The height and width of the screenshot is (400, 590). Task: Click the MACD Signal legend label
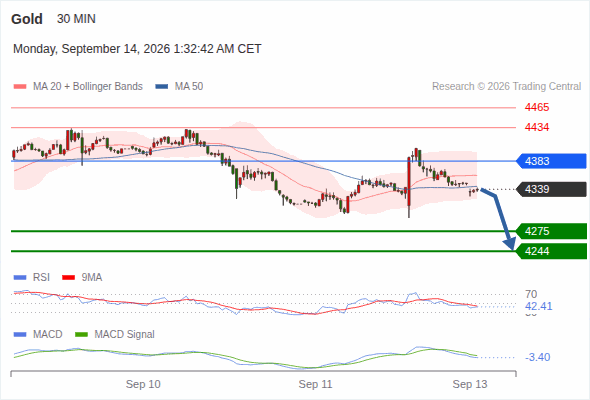[125, 335]
